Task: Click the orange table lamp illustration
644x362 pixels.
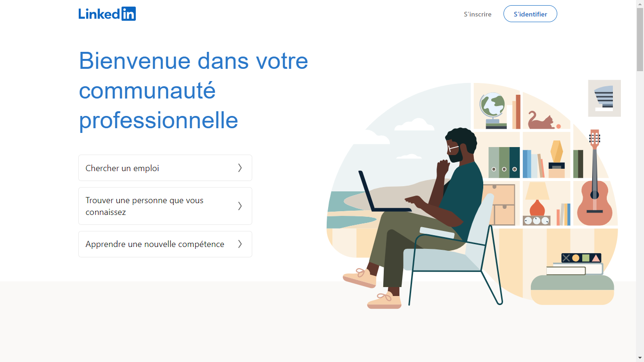Action: tap(537, 200)
